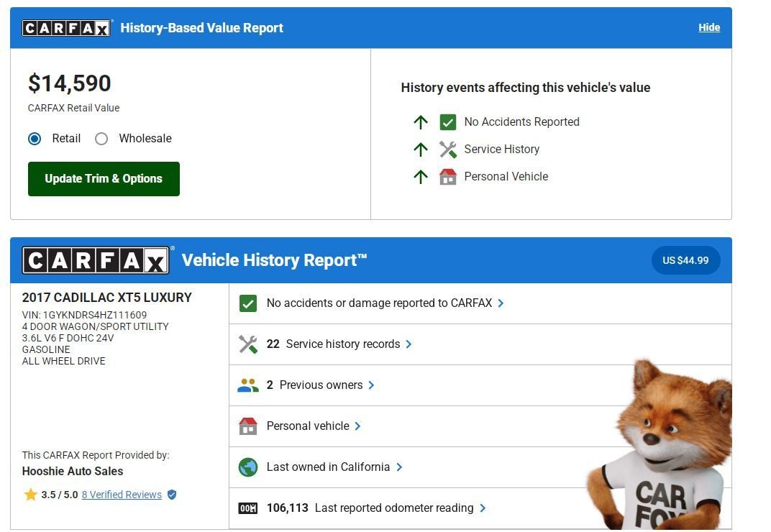Click the gold star rating icon
The image size is (771, 532).
[x=30, y=495]
